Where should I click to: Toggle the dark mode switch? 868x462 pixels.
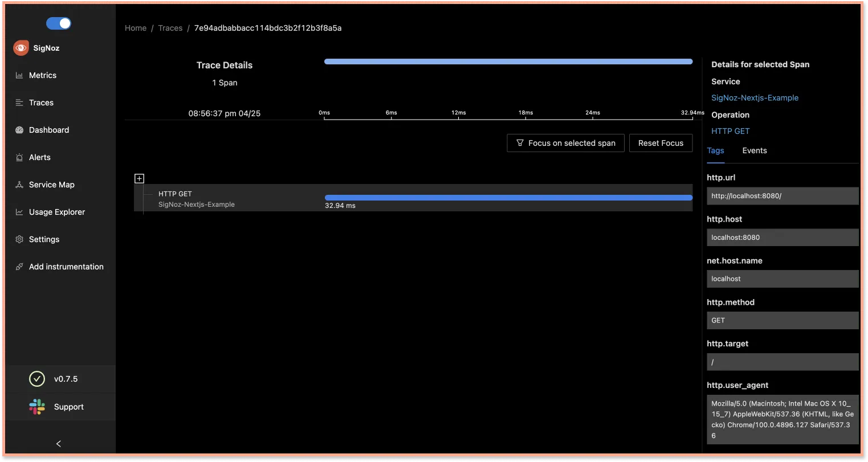pyautogui.click(x=59, y=23)
